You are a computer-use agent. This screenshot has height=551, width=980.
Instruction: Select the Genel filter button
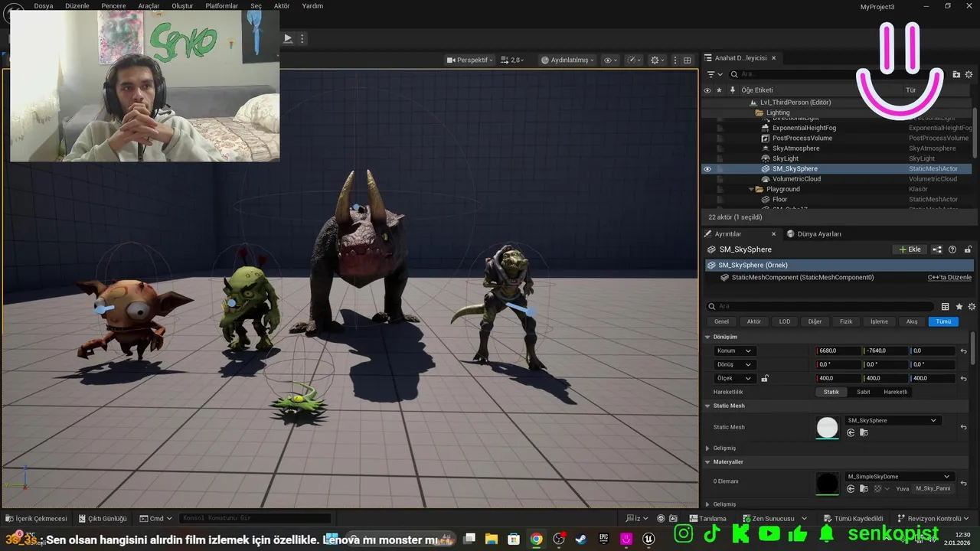coord(722,321)
